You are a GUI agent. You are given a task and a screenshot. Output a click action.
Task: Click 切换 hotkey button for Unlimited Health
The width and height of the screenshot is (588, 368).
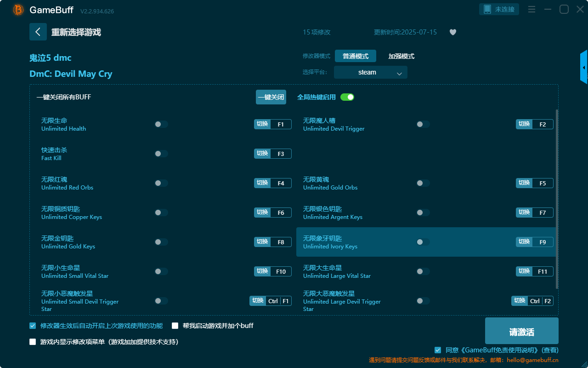click(x=262, y=124)
